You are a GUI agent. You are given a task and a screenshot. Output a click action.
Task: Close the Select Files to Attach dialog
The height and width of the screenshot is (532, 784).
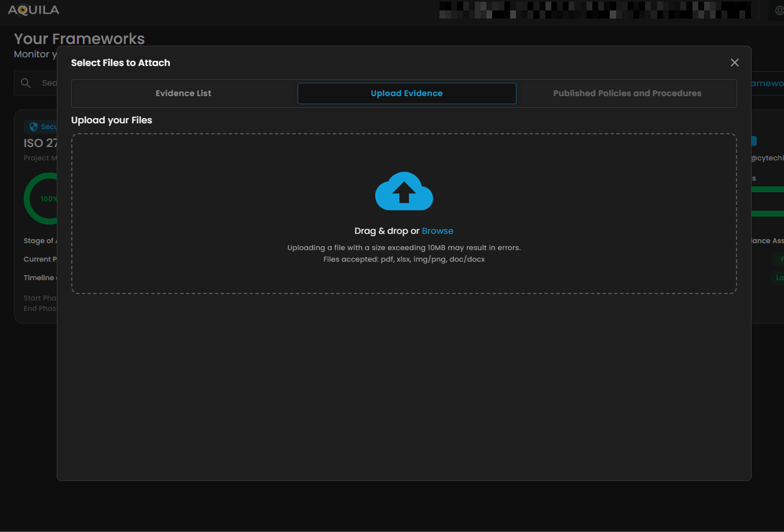pyautogui.click(x=734, y=63)
